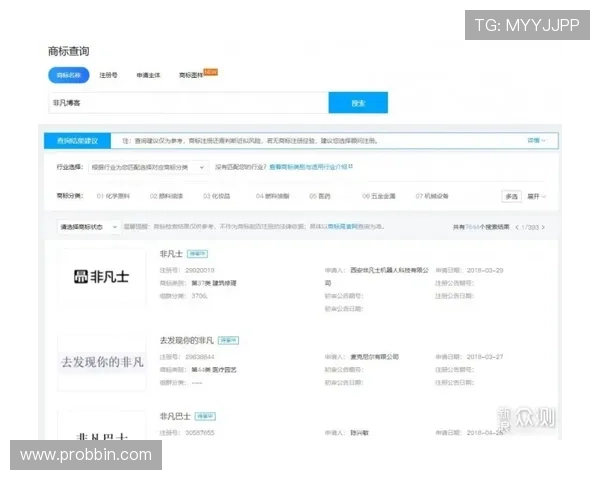Open the 去发现你的非凡 trademark title
This screenshot has height=480, width=600.
coord(187,340)
